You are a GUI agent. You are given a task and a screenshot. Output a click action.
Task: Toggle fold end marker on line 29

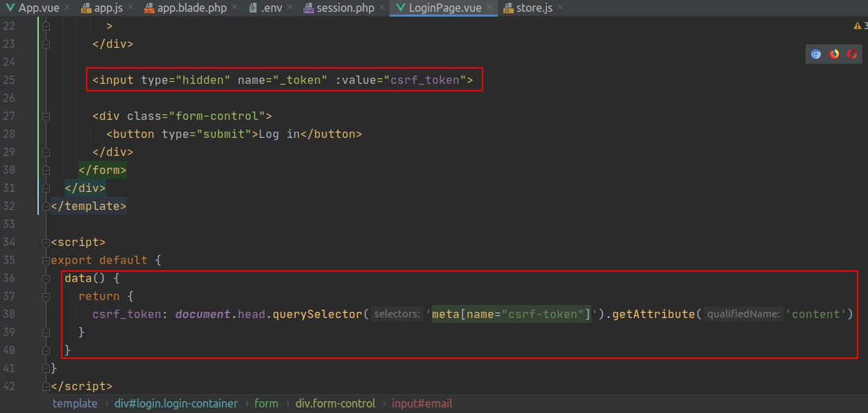point(46,152)
